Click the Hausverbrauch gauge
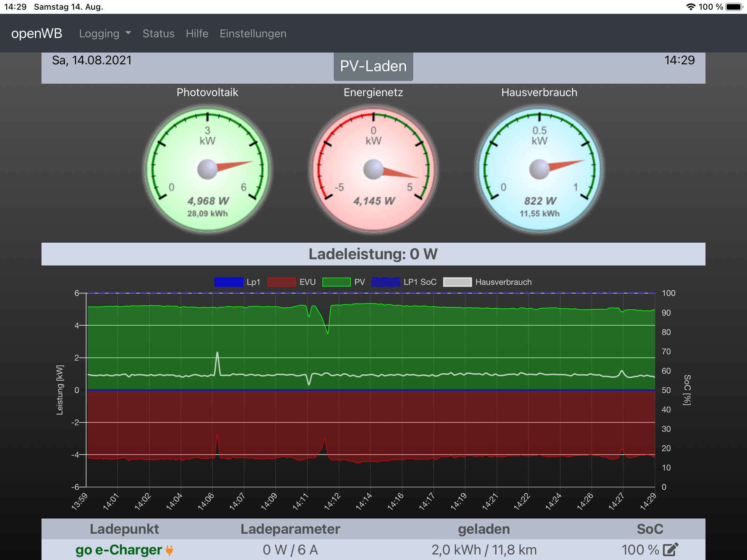Viewport: 747px width, 560px height. coord(539,169)
